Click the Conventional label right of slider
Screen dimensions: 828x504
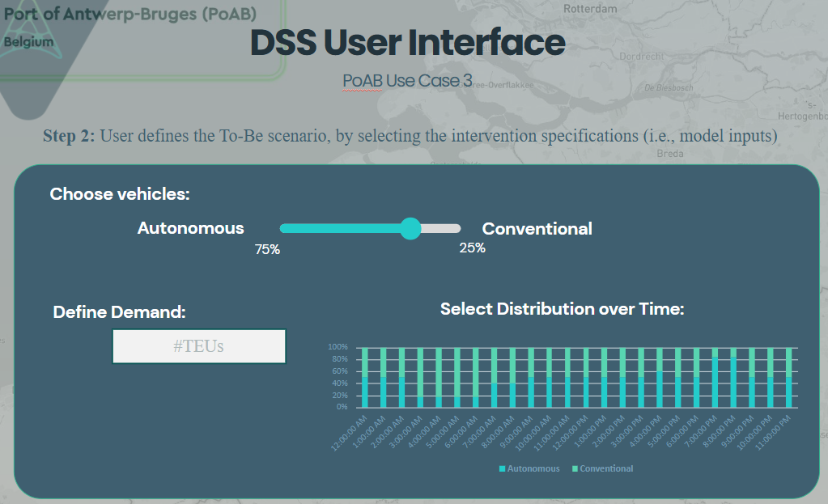point(537,229)
